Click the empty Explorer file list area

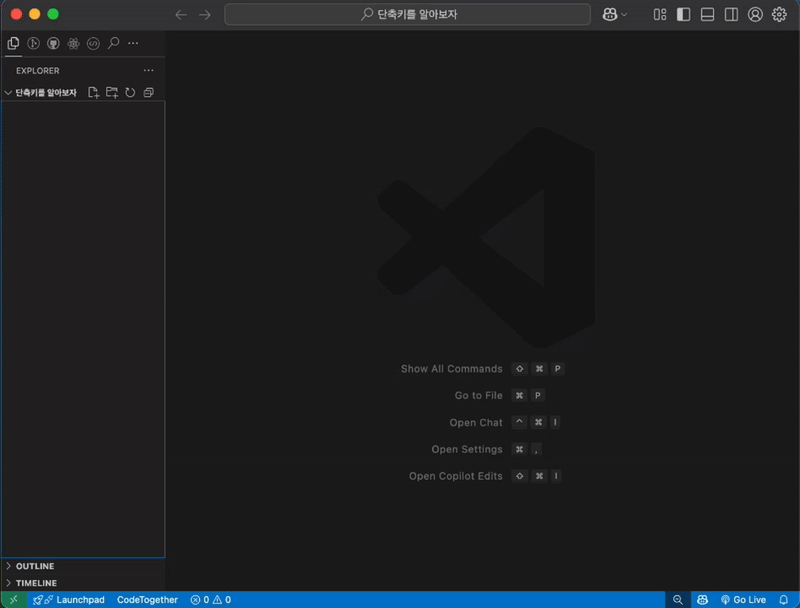coord(83,329)
